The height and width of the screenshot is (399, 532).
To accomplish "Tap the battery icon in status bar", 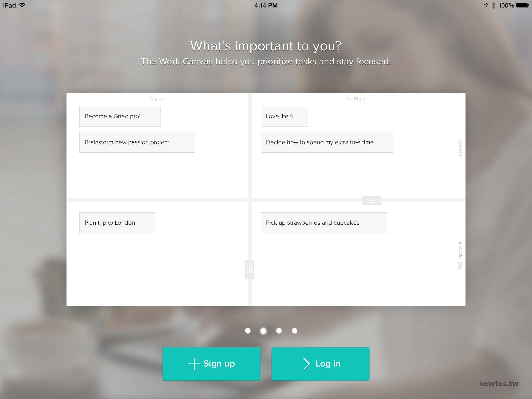I will 523,5.
